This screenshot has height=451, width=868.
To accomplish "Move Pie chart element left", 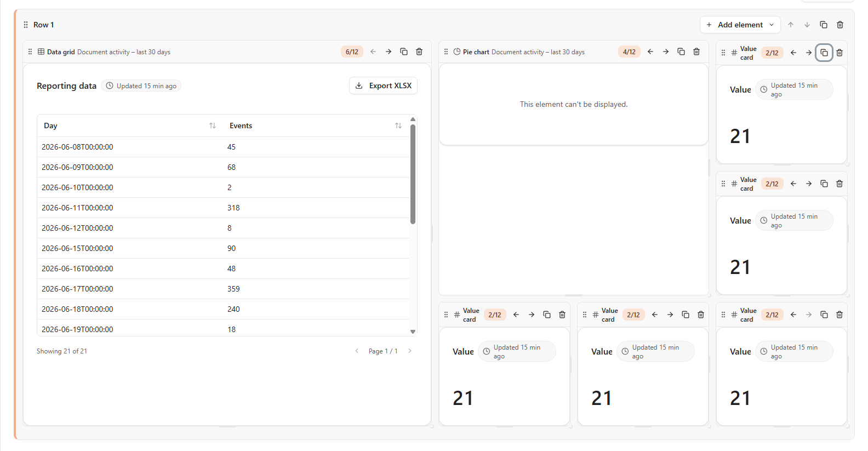I will (x=650, y=52).
